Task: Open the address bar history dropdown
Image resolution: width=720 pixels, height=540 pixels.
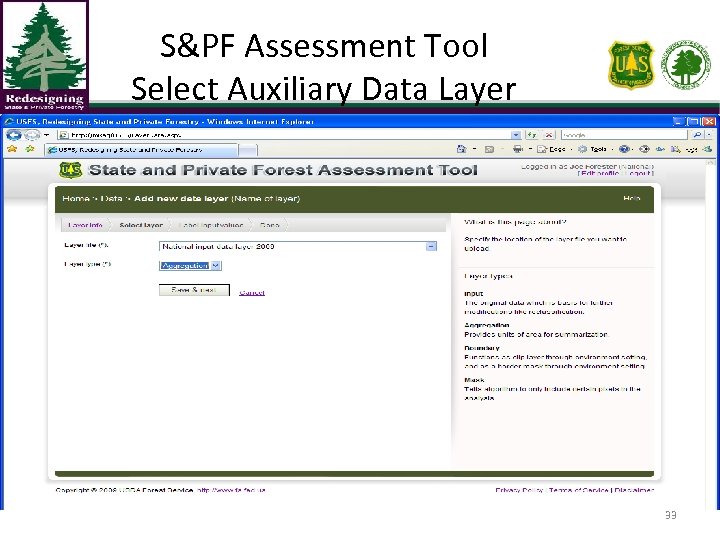Action: pyautogui.click(x=516, y=135)
